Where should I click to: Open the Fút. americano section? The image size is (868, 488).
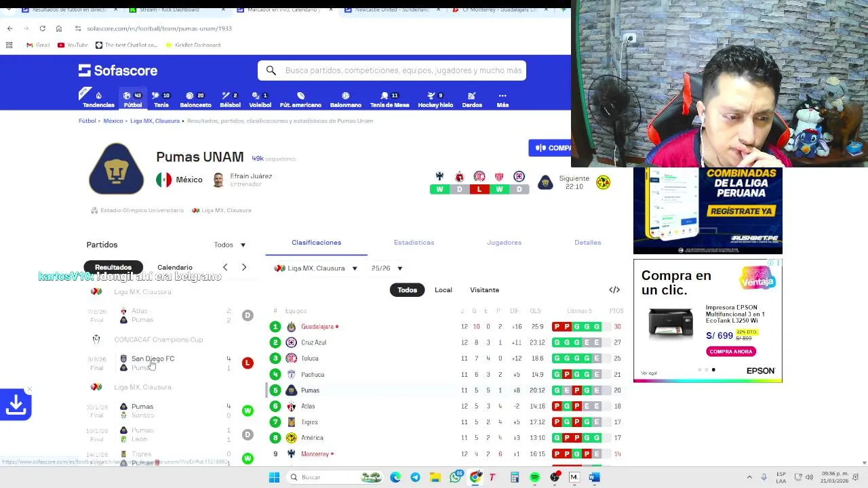click(300, 100)
